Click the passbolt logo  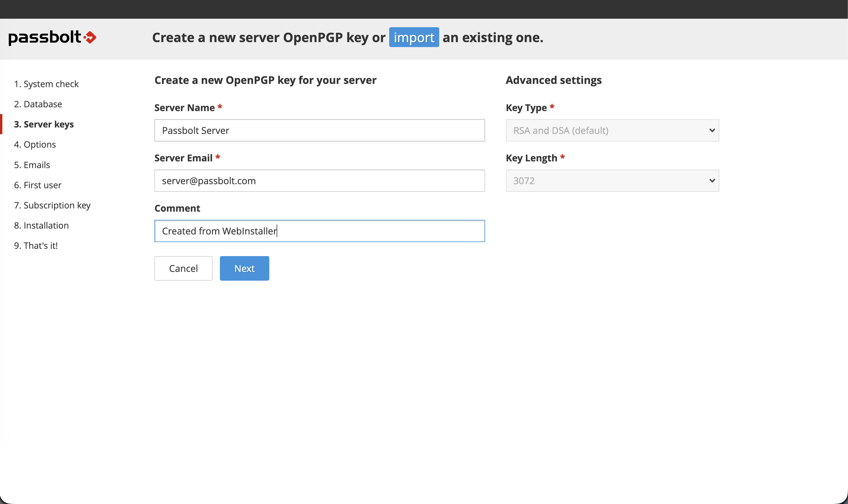52,37
